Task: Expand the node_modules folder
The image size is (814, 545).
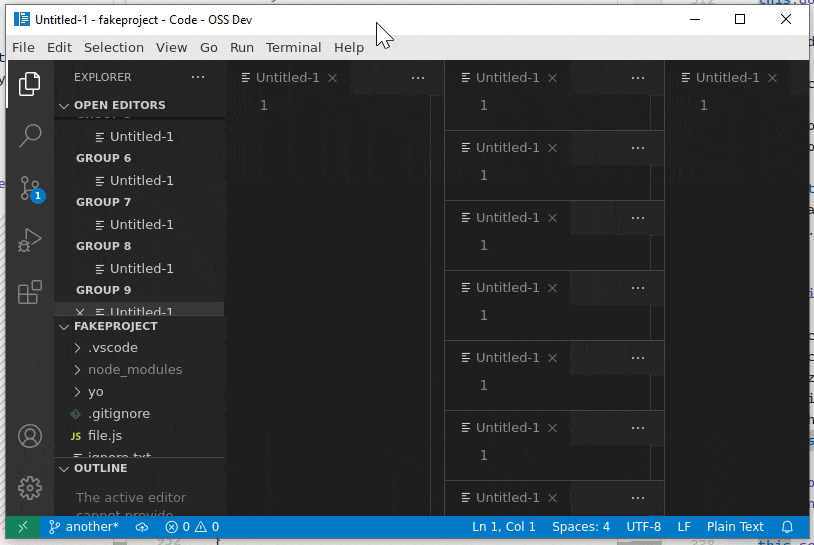Action: pos(134,369)
